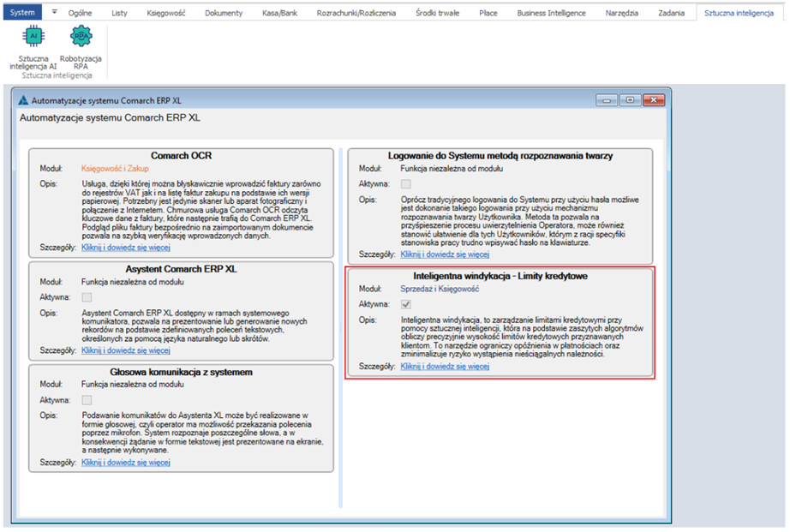Viewport: 790px width, 532px height.
Task: Open the Księgowość ribbon tab
Action: pos(166,13)
